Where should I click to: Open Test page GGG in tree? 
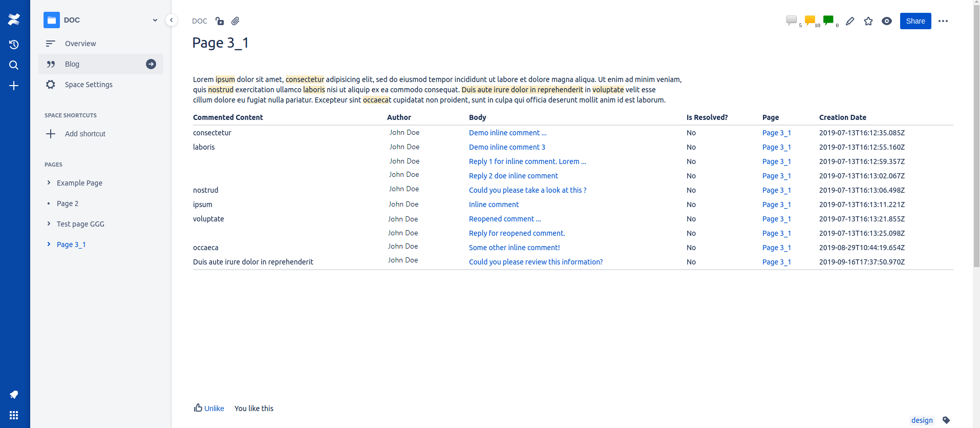click(80, 224)
